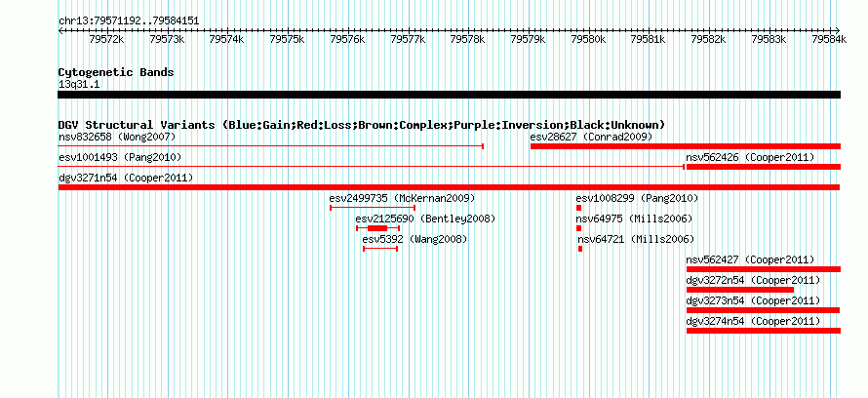Click the 79582k ruler tick label

pyautogui.click(x=709, y=39)
